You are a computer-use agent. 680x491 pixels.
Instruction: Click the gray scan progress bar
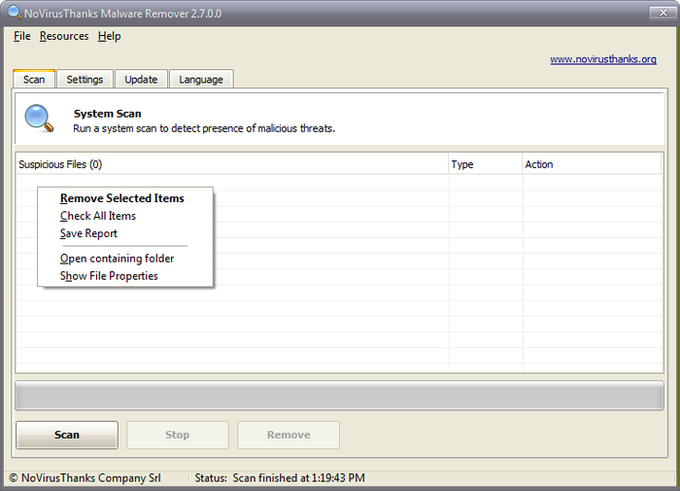click(x=340, y=396)
